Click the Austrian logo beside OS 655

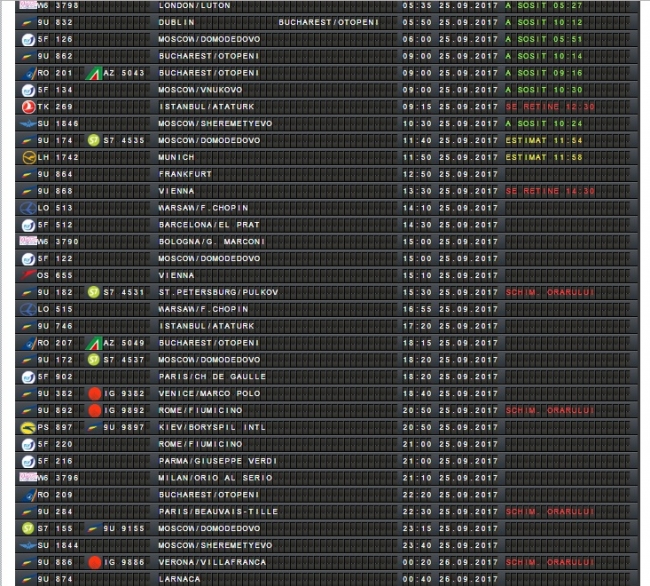pos(28,275)
